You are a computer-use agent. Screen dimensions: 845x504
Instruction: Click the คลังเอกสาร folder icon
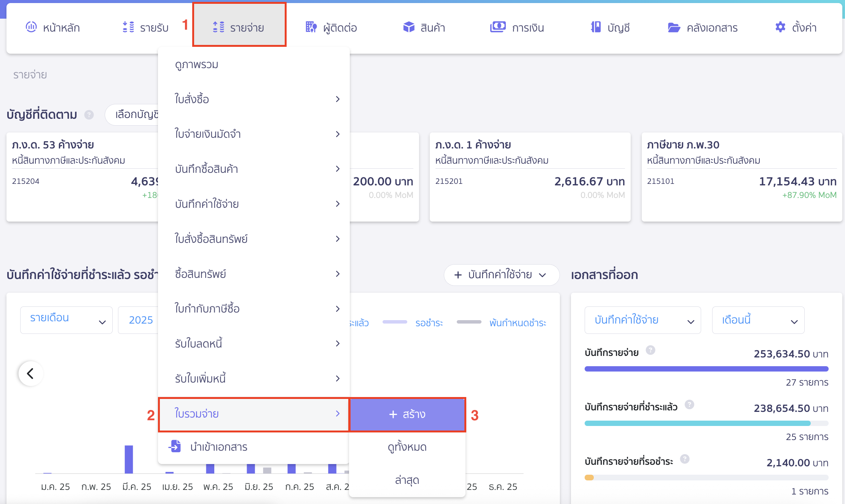click(674, 27)
